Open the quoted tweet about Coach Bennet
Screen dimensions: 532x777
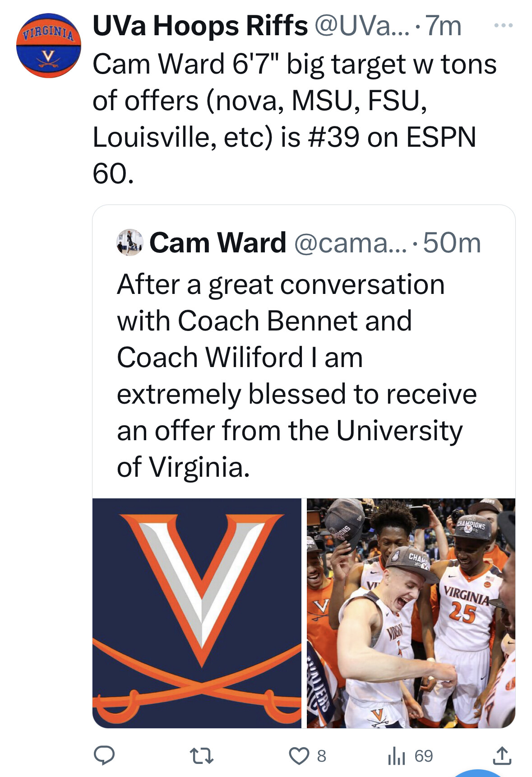[x=296, y=375]
